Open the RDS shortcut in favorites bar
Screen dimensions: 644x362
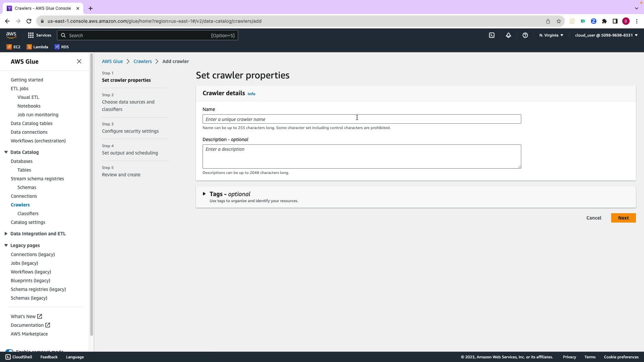(x=62, y=47)
